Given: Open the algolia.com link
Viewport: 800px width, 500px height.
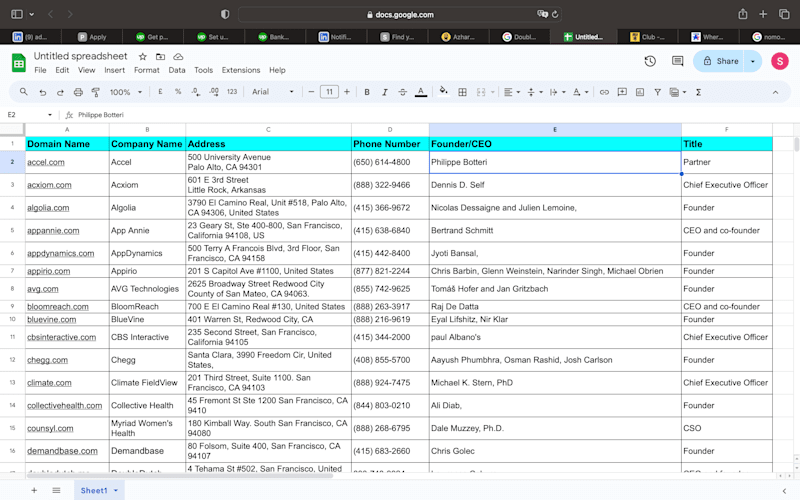Looking at the screenshot, I should point(48,208).
